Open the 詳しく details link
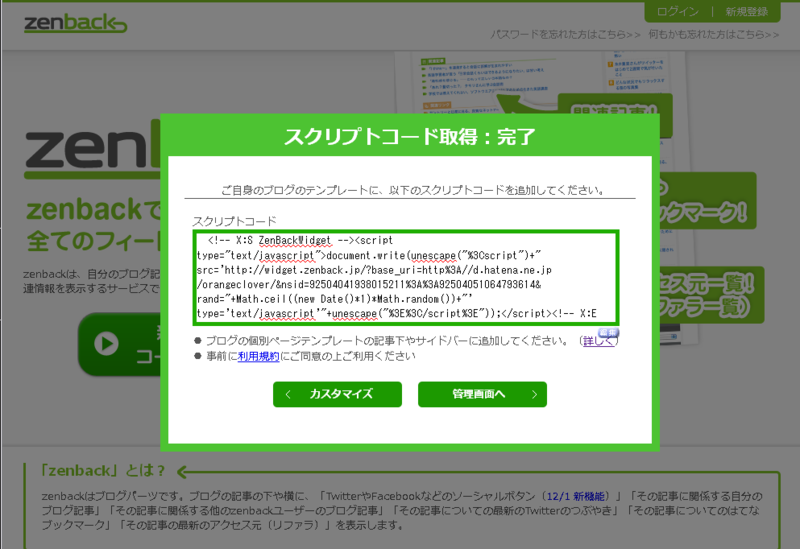 pyautogui.click(x=598, y=341)
